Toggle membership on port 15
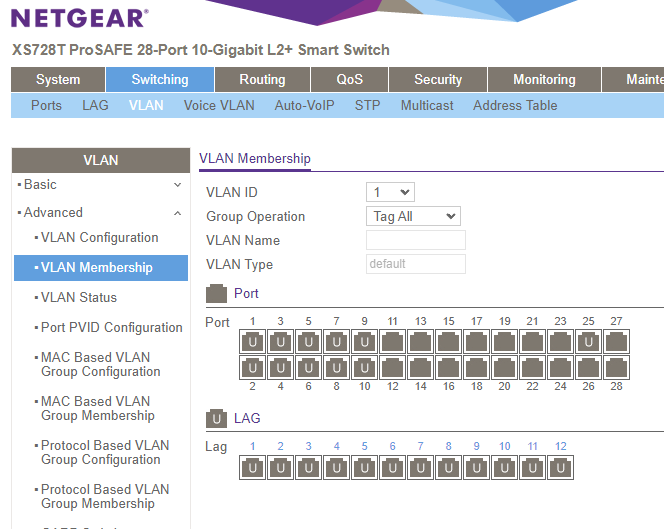The height and width of the screenshot is (529, 664). point(449,342)
